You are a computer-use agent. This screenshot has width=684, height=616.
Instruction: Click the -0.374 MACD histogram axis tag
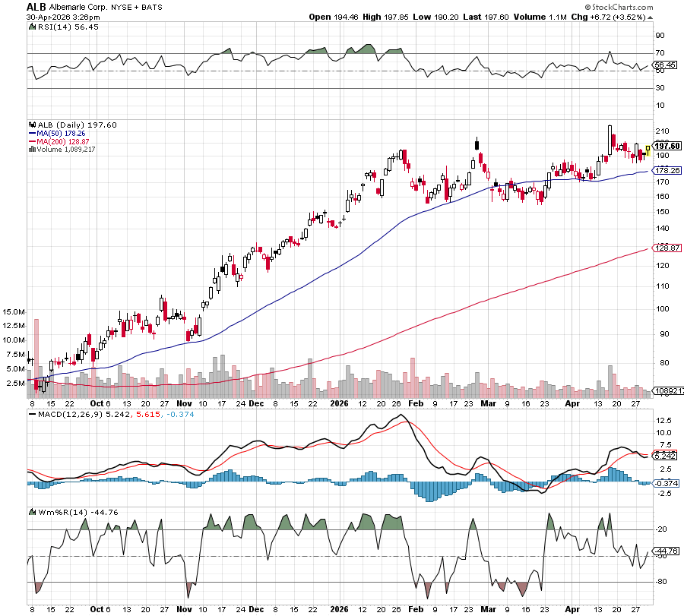tap(666, 483)
